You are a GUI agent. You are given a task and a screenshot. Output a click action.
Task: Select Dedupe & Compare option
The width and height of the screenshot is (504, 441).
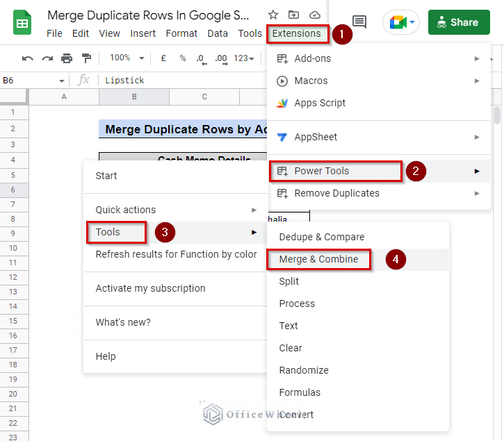tap(357, 237)
